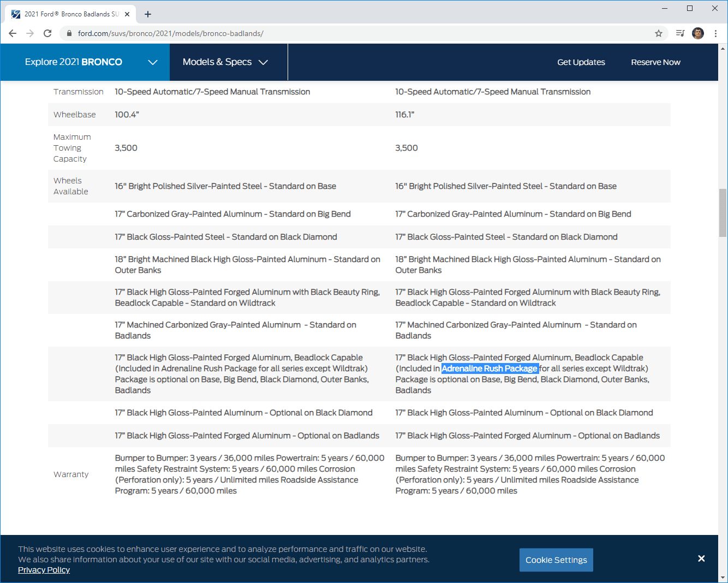Screen dimensions: 728x583
Task: Click the 100.4" wheelbase value
Action: pos(127,115)
